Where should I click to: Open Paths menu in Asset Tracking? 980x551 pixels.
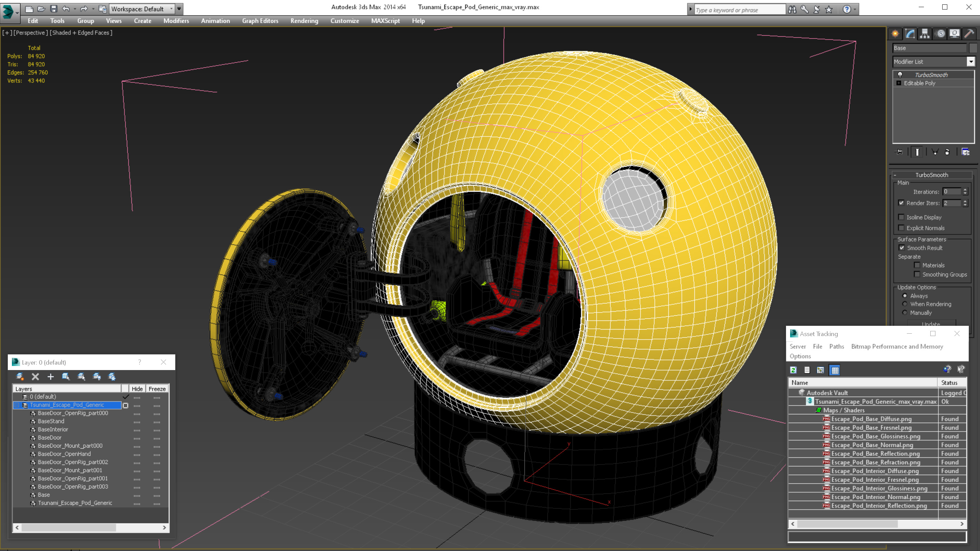[x=837, y=347]
